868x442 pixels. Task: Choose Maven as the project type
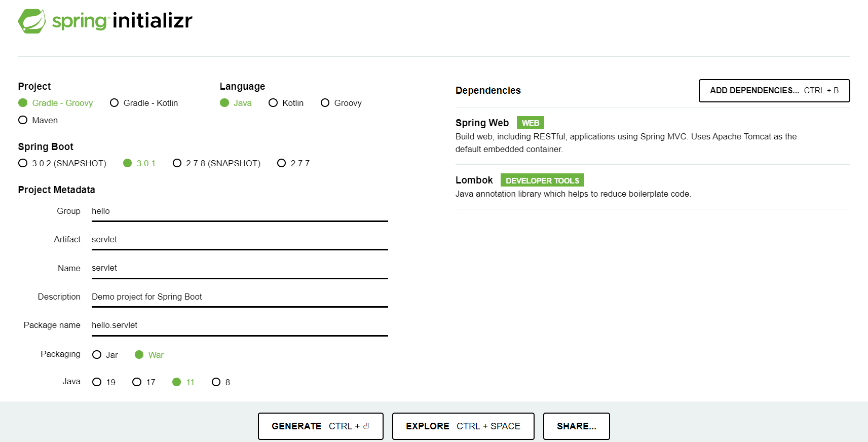(x=38, y=120)
